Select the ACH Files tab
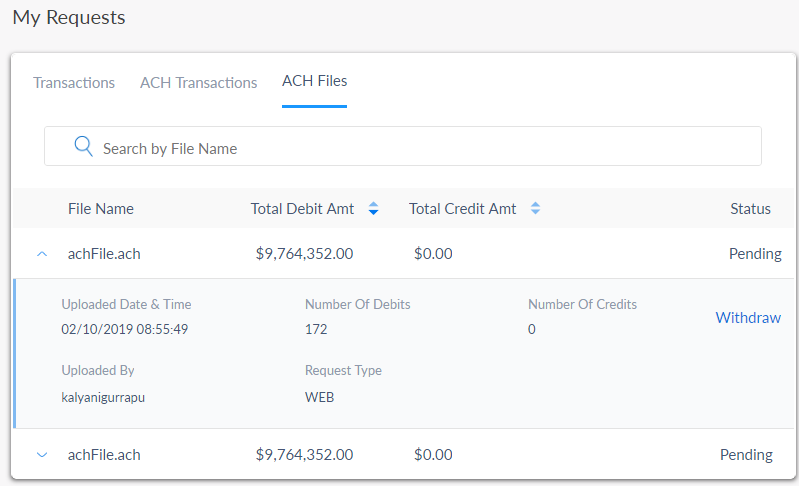 click(314, 81)
